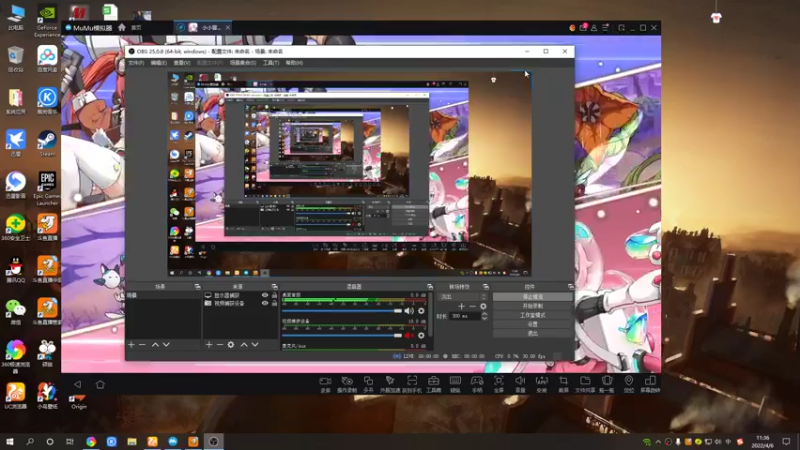Click the screenshot crop icon in MuMu toolbar
The height and width of the screenshot is (450, 800).
563,381
